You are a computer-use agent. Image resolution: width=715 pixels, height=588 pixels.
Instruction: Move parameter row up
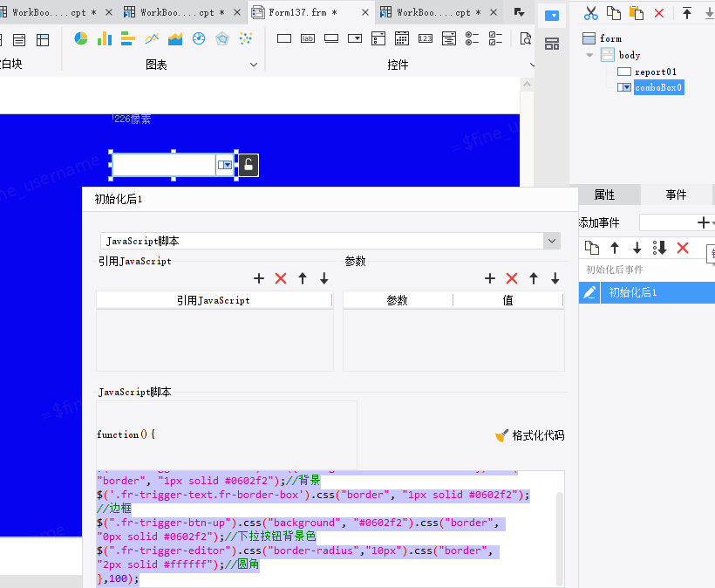point(534,278)
